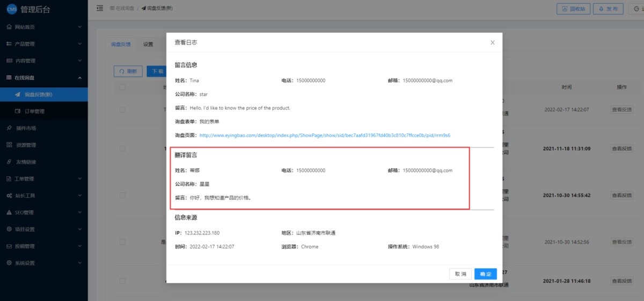This screenshot has height=301, width=644.
Task: Click the CMS logo icon
Action: coord(12,9)
